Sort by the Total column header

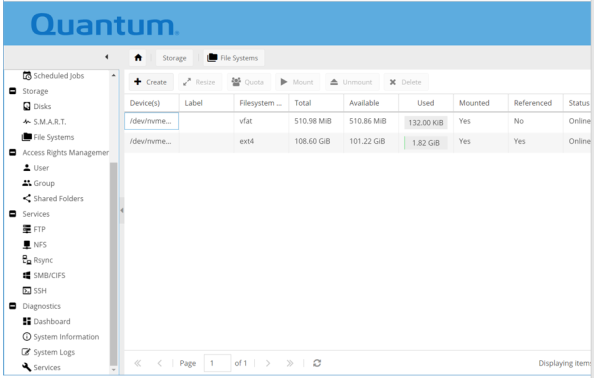click(x=316, y=103)
